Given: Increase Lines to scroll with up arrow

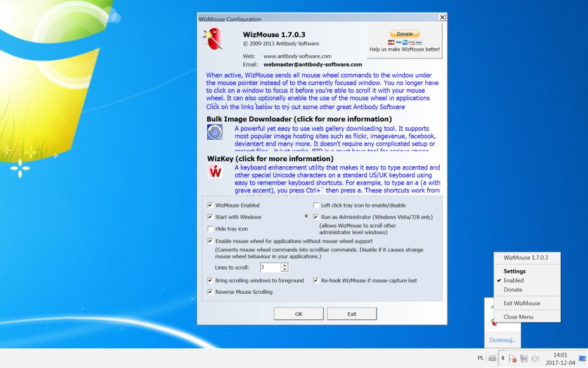Looking at the screenshot, I should click(x=284, y=265).
